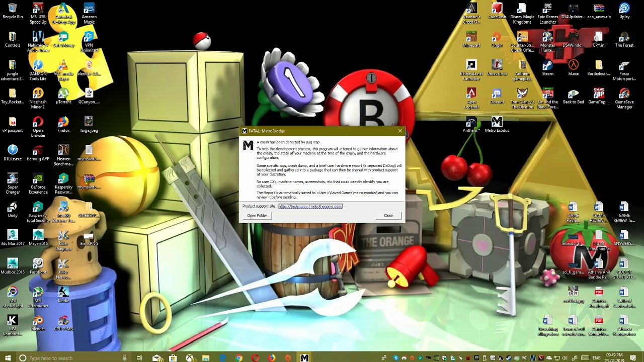
Task: Open the CPU-Z MSI desktop icon
Action: pyautogui.click(x=63, y=323)
